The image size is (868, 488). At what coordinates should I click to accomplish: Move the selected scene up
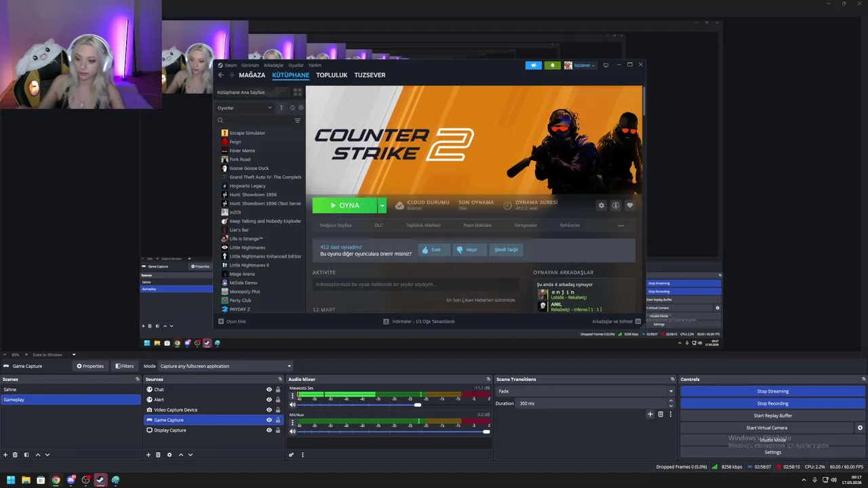point(38,455)
